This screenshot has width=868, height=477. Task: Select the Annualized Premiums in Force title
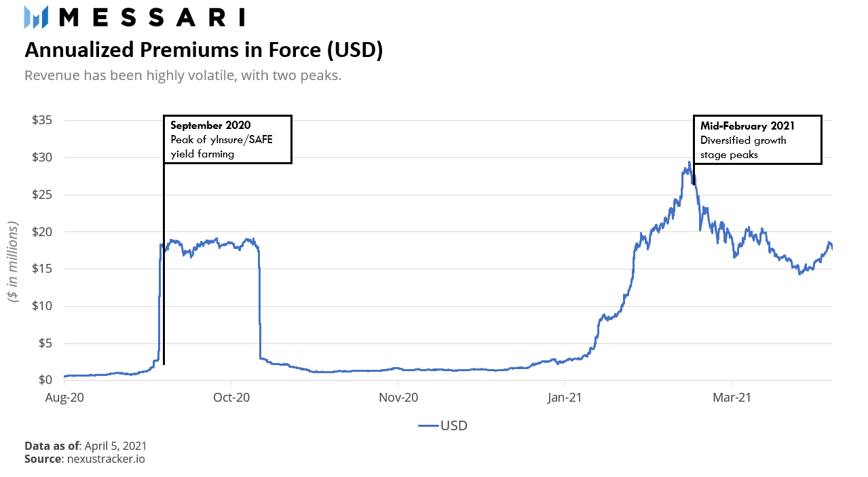204,50
